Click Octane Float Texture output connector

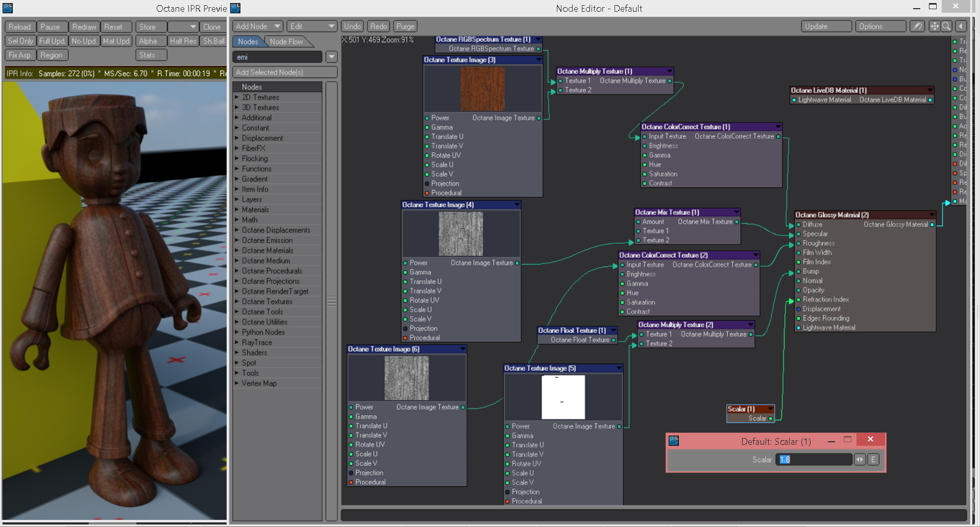[614, 340]
